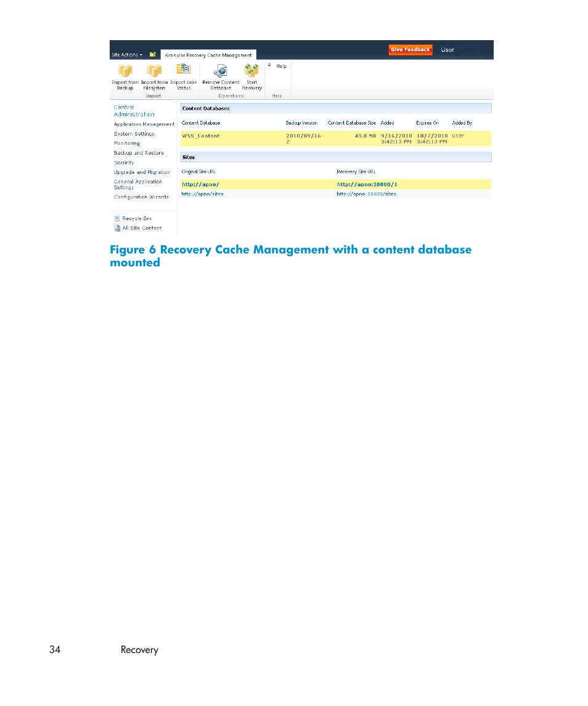The image size is (588, 706).
Task: Click the Recycle Bin icon
Action: click(x=117, y=218)
